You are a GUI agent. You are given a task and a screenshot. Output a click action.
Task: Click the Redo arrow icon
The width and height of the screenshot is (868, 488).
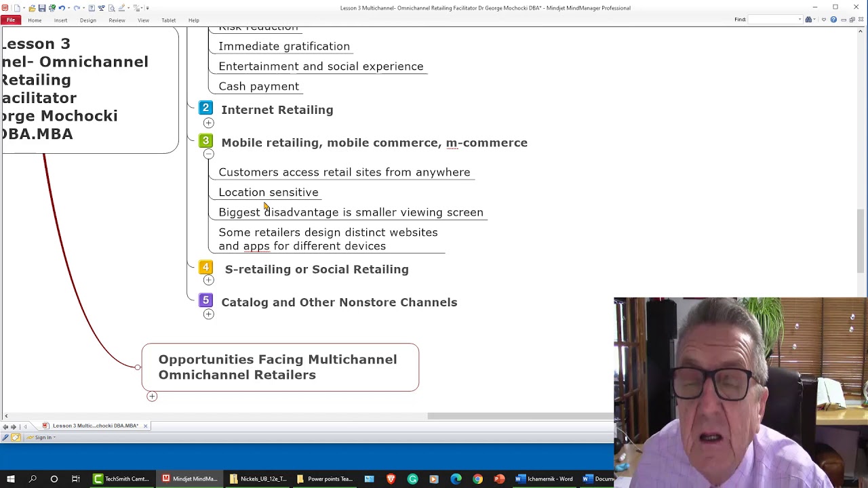click(x=77, y=8)
